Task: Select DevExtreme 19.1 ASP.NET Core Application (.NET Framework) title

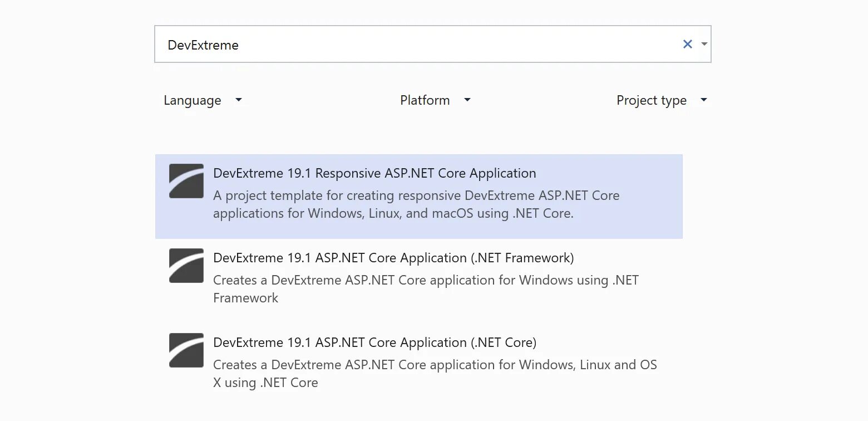Action: pos(393,258)
